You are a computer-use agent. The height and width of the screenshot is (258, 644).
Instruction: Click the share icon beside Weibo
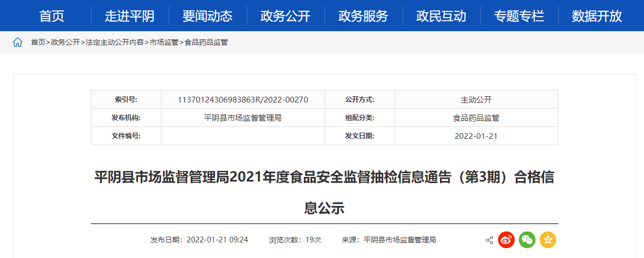489,240
